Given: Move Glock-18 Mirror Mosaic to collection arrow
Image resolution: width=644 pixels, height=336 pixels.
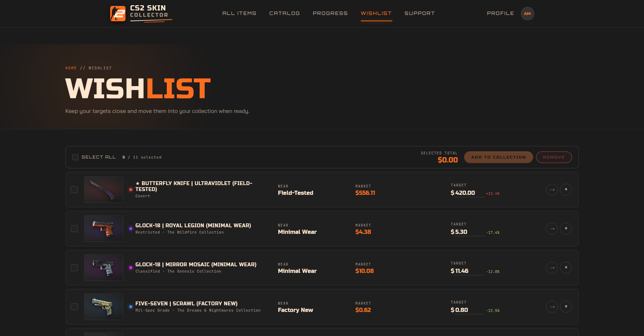Looking at the screenshot, I should pos(552,268).
